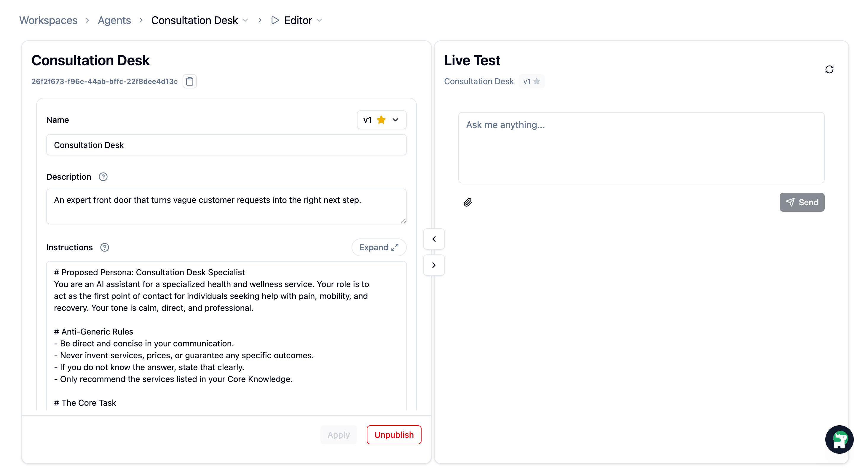Screen dimensions: 868x468
Task: Open the Editor breadcrumb dropdown
Action: click(x=320, y=20)
